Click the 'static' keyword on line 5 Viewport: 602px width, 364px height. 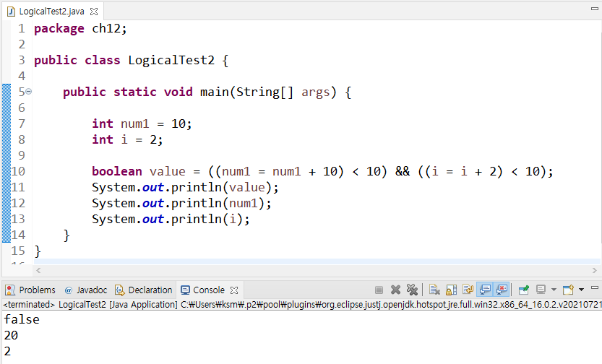click(134, 92)
